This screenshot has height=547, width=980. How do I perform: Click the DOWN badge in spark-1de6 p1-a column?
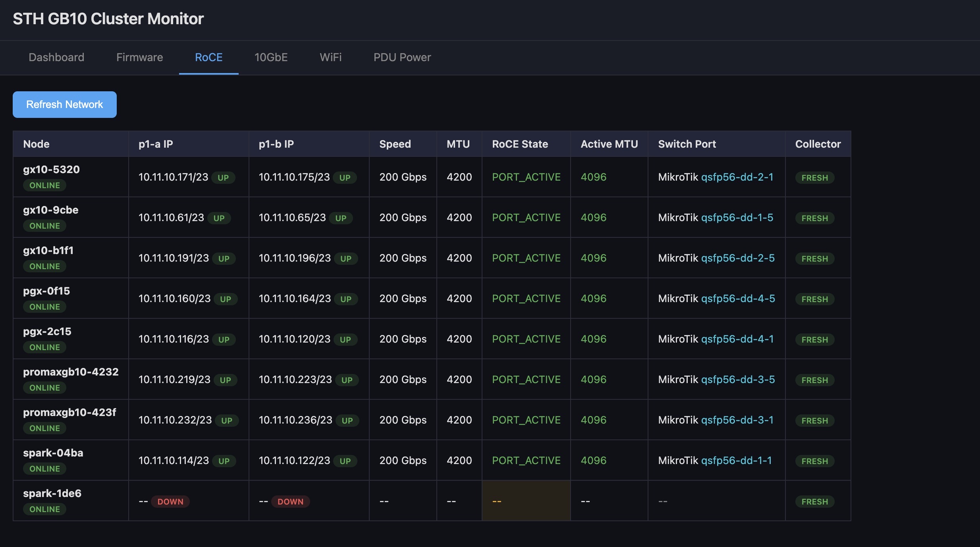coord(170,502)
